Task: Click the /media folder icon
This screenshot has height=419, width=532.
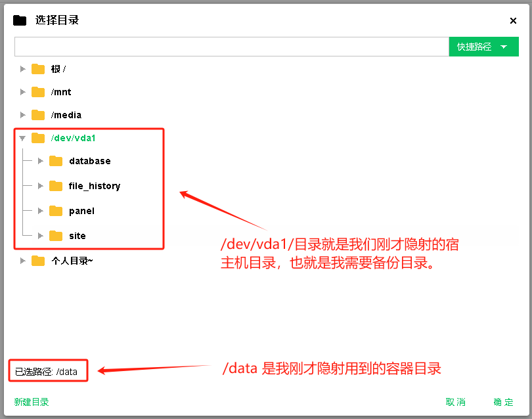Action: (x=38, y=115)
